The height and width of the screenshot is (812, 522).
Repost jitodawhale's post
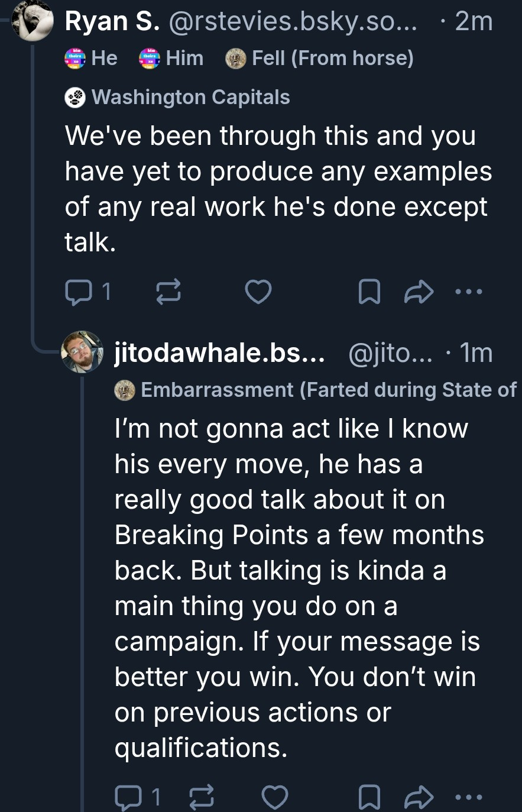click(x=201, y=798)
